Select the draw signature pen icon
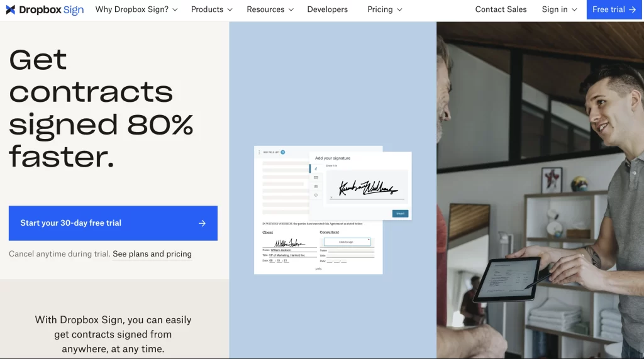The height and width of the screenshot is (359, 644). pyautogui.click(x=316, y=169)
